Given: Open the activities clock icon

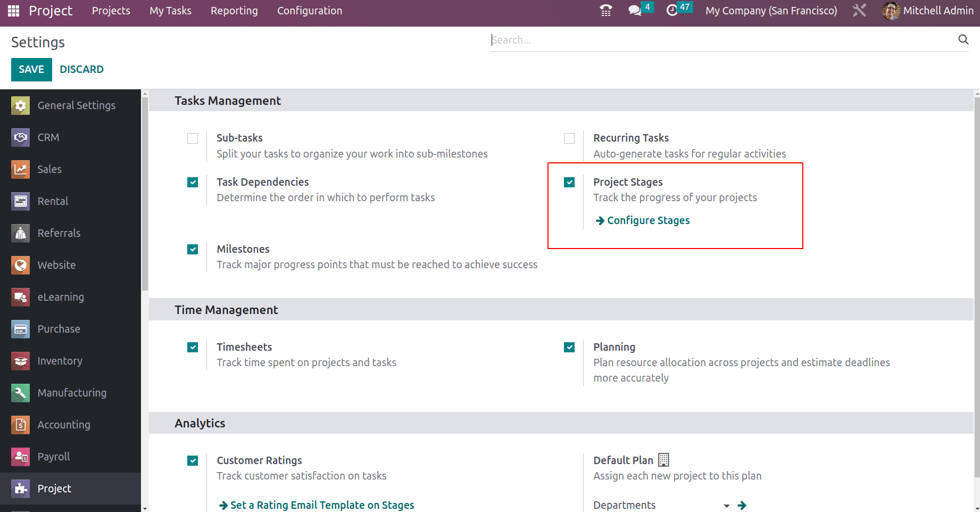Looking at the screenshot, I should click(x=672, y=11).
